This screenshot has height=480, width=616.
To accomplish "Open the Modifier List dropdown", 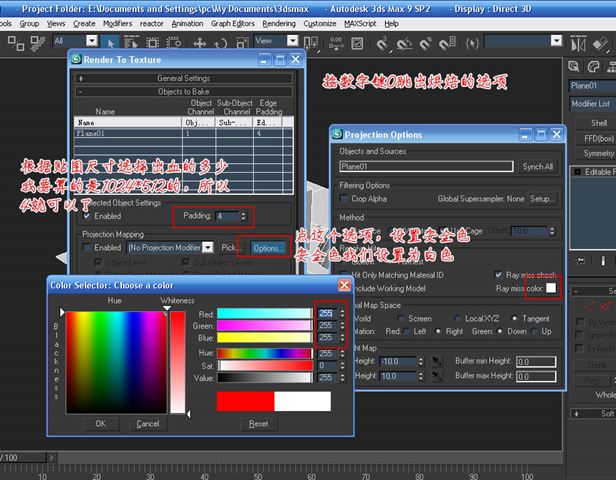I will (593, 104).
